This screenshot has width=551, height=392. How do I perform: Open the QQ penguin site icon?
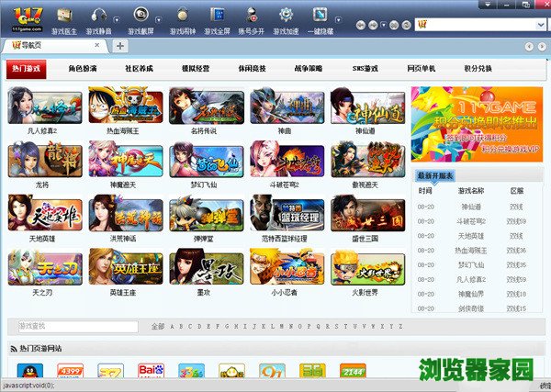[x=30, y=371]
